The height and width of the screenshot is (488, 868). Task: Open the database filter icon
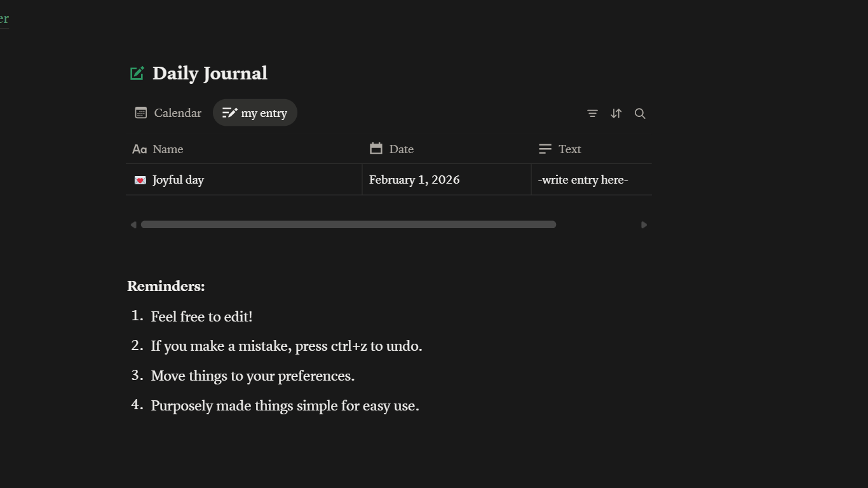coord(592,114)
